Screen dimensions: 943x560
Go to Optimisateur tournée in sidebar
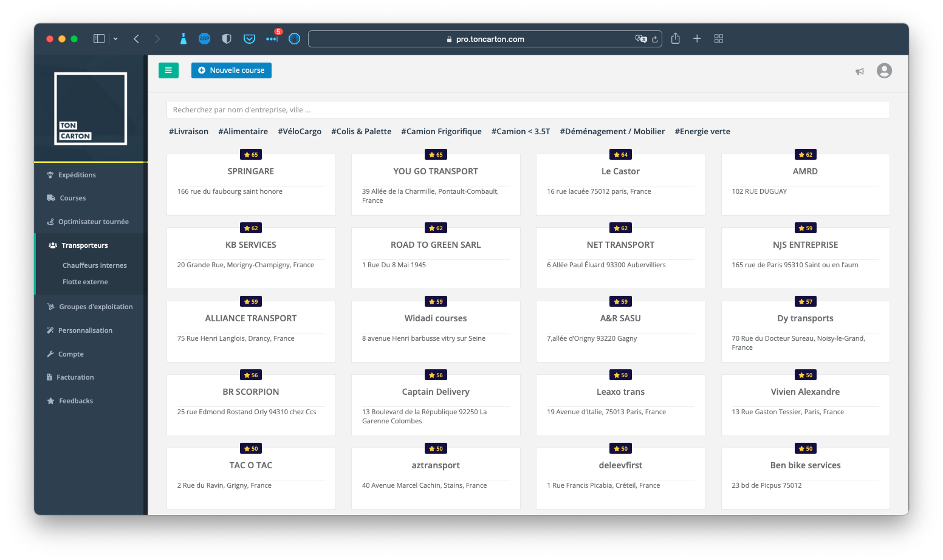pos(93,222)
